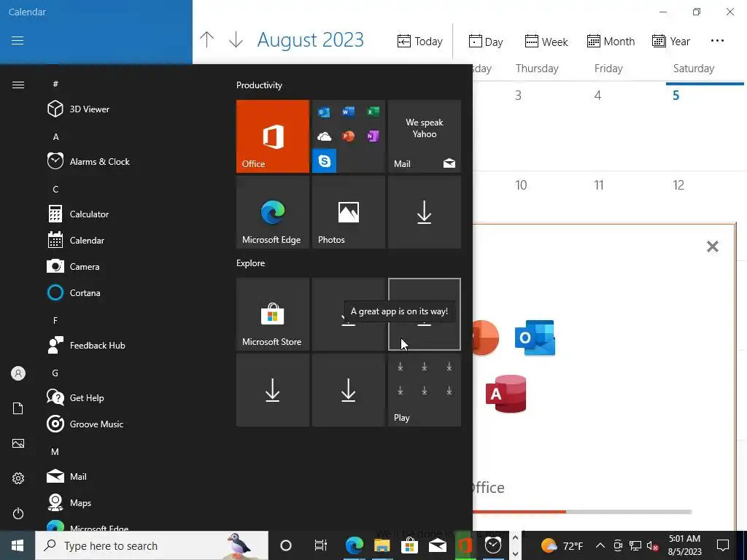Switch Calendar to Week view
The width and height of the screenshot is (747, 560).
click(546, 42)
